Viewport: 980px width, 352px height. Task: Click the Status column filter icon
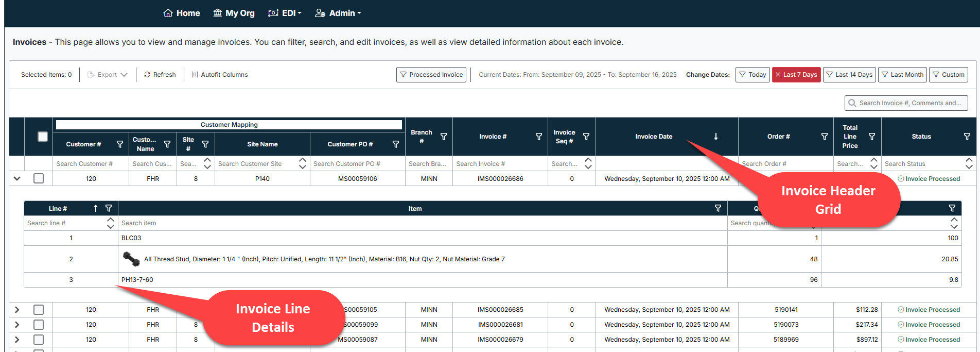point(967,137)
